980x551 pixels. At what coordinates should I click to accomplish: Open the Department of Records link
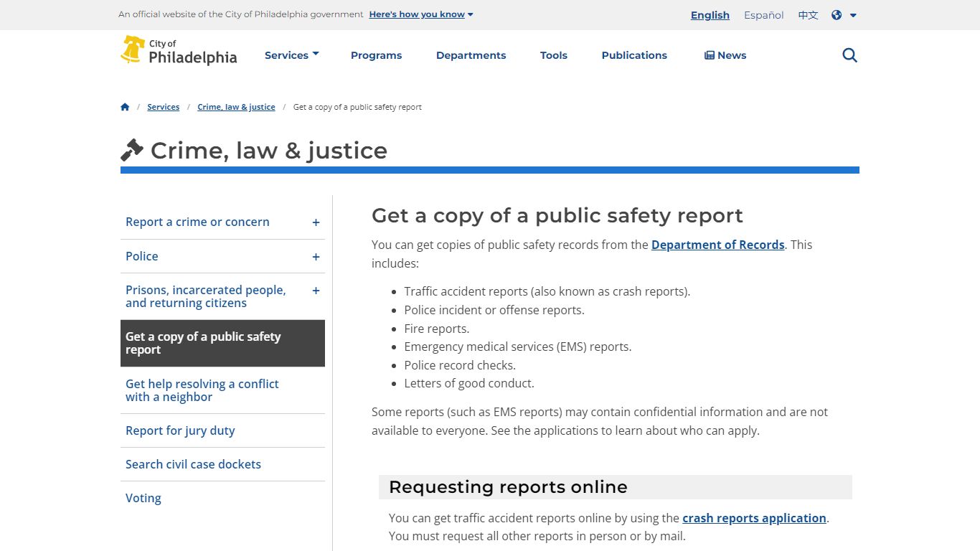tap(717, 245)
